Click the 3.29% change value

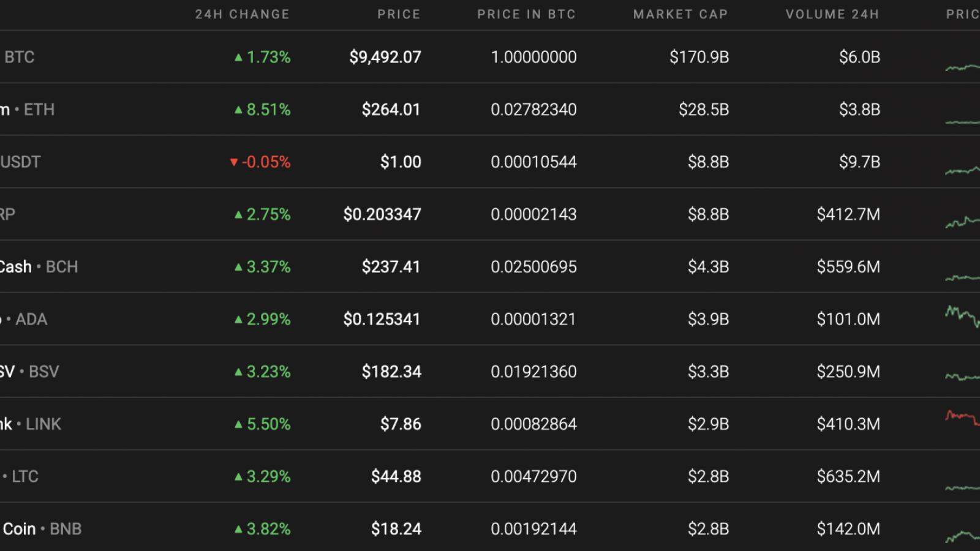[268, 477]
